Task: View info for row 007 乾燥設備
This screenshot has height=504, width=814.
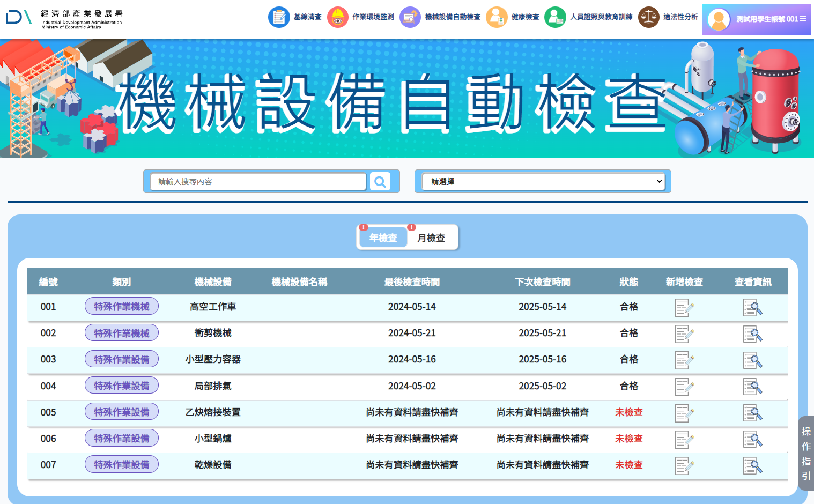Action: click(x=753, y=466)
